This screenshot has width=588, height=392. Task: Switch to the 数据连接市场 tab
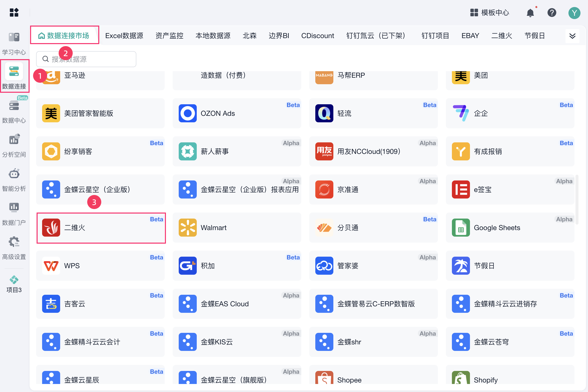(x=64, y=36)
